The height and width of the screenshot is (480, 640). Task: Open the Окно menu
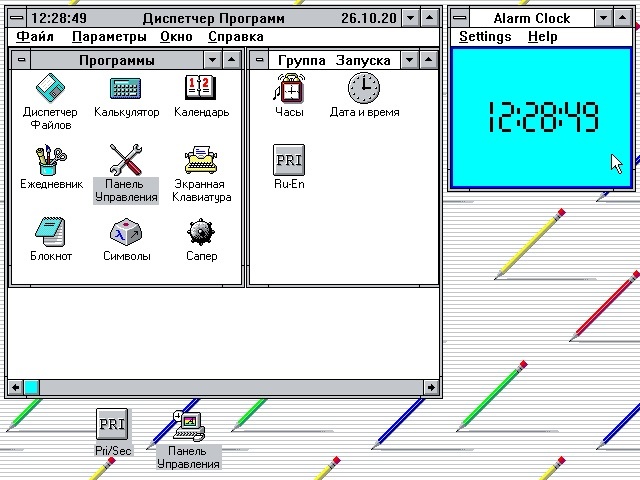[176, 37]
